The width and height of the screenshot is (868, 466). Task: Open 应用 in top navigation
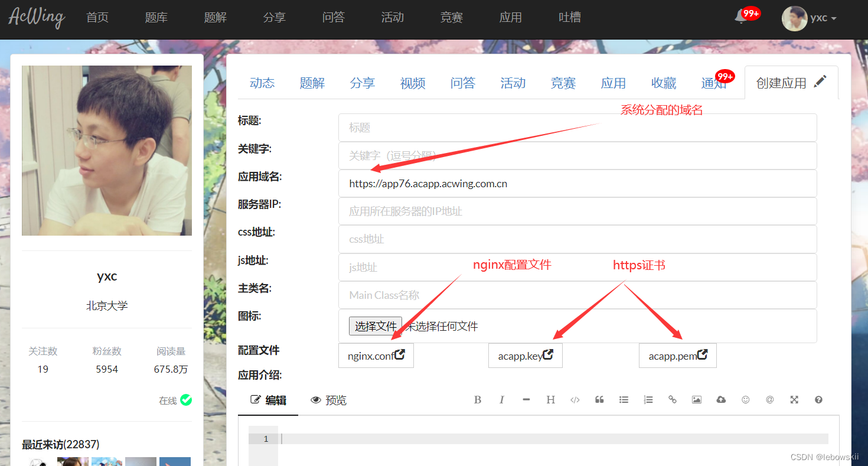(511, 18)
